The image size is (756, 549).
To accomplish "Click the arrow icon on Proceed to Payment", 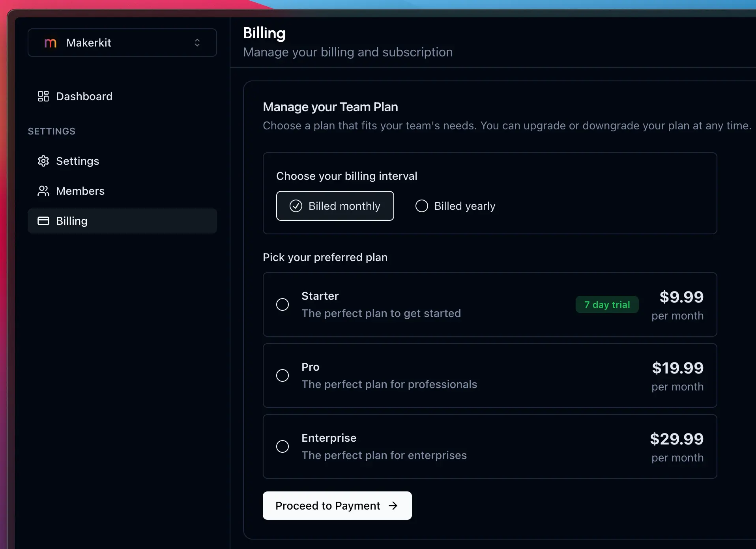I will [393, 506].
